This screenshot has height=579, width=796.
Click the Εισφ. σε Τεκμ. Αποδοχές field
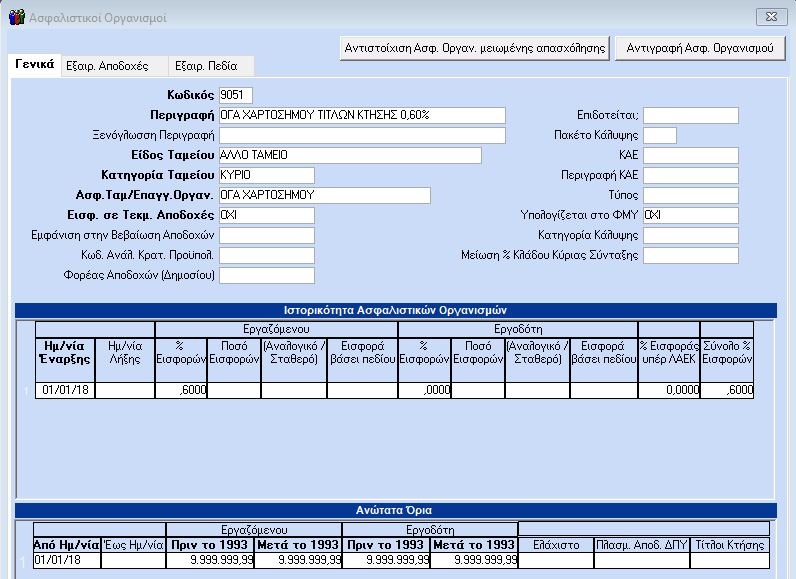266,215
